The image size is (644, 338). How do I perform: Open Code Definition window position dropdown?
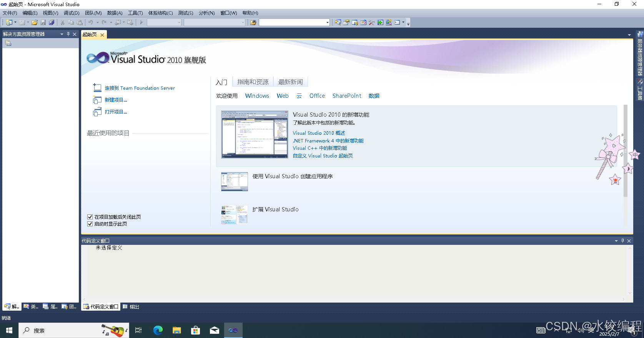tap(616, 241)
